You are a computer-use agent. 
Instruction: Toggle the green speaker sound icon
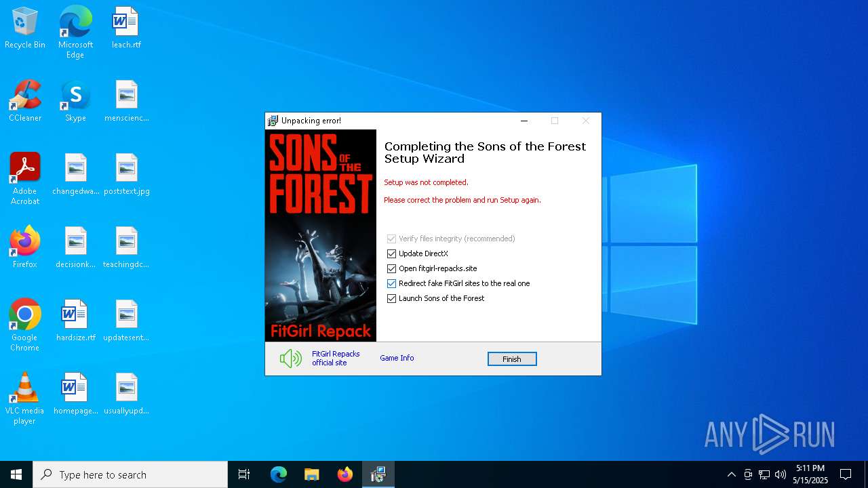[x=290, y=359]
